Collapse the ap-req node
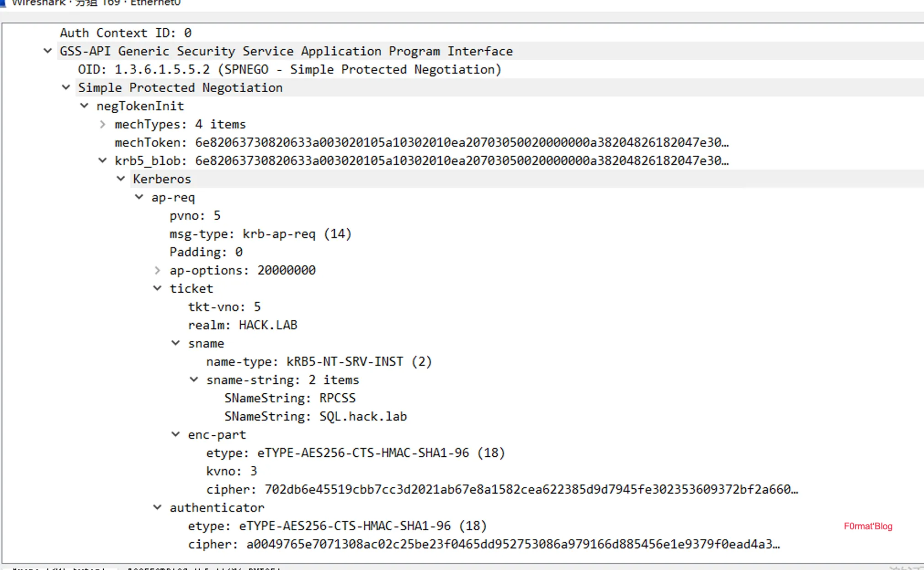This screenshot has height=570, width=924. tap(139, 197)
